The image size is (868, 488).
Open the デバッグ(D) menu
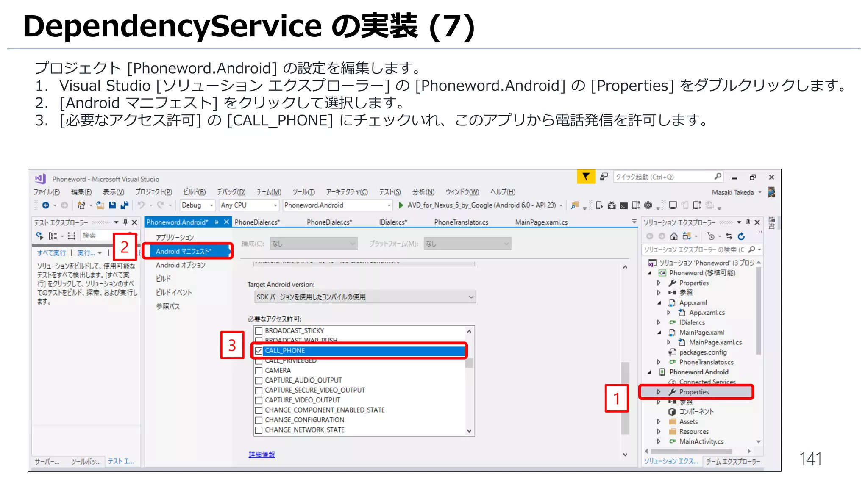pyautogui.click(x=231, y=192)
